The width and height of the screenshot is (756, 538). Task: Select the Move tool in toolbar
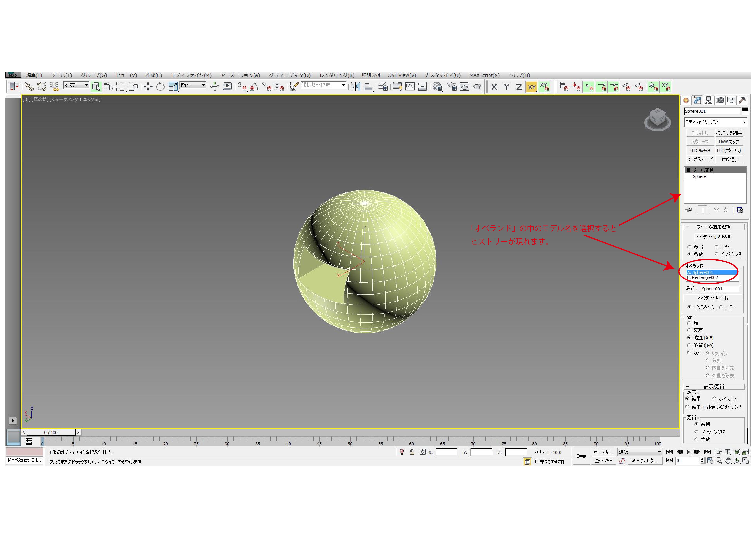(x=148, y=87)
